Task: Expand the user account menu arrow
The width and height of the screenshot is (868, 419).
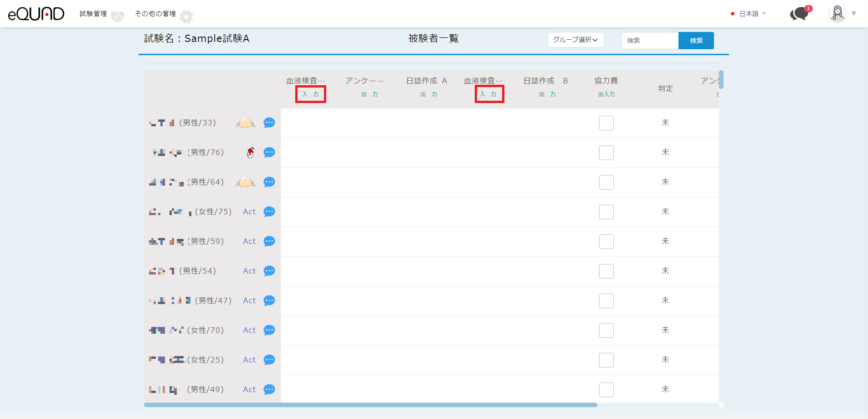Action: (x=854, y=14)
